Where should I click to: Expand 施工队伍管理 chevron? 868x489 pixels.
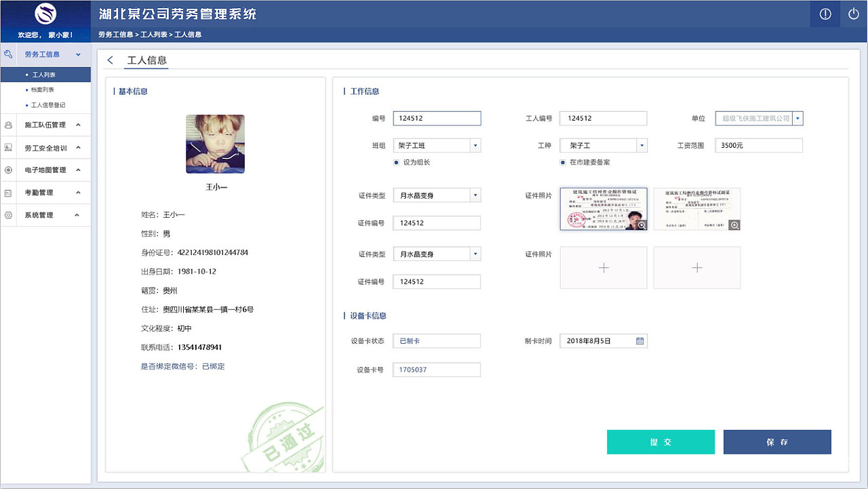pyautogui.click(x=78, y=125)
